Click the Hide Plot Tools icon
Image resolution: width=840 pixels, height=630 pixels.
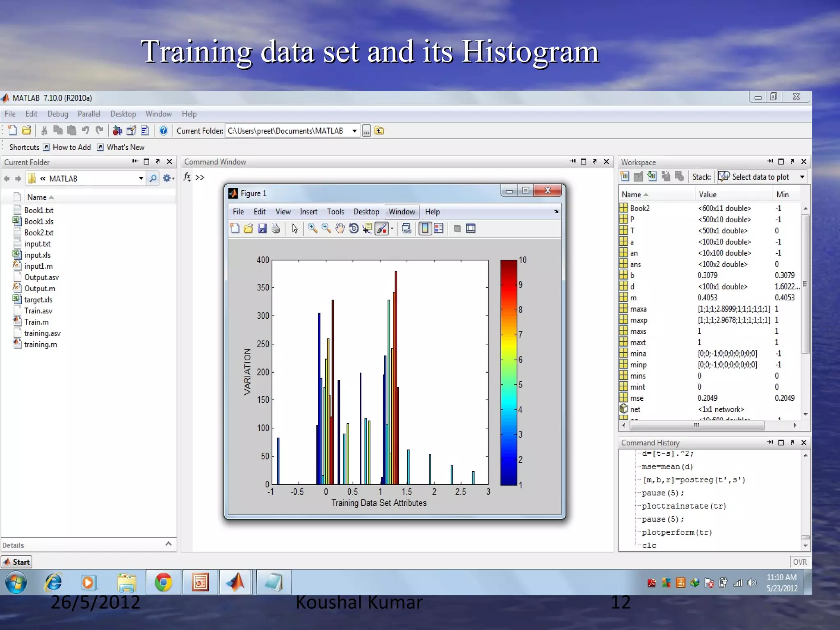coord(457,228)
